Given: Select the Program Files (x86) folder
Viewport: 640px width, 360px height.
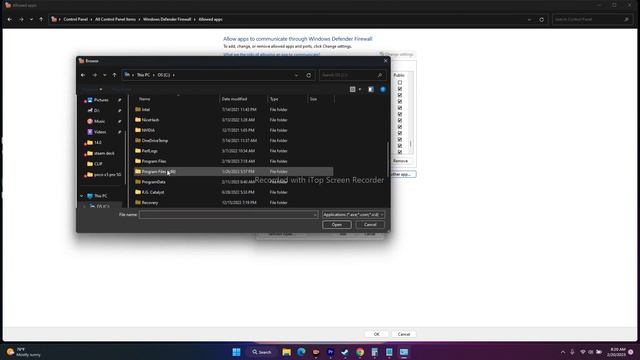Looking at the screenshot, I should [x=233, y=172].
